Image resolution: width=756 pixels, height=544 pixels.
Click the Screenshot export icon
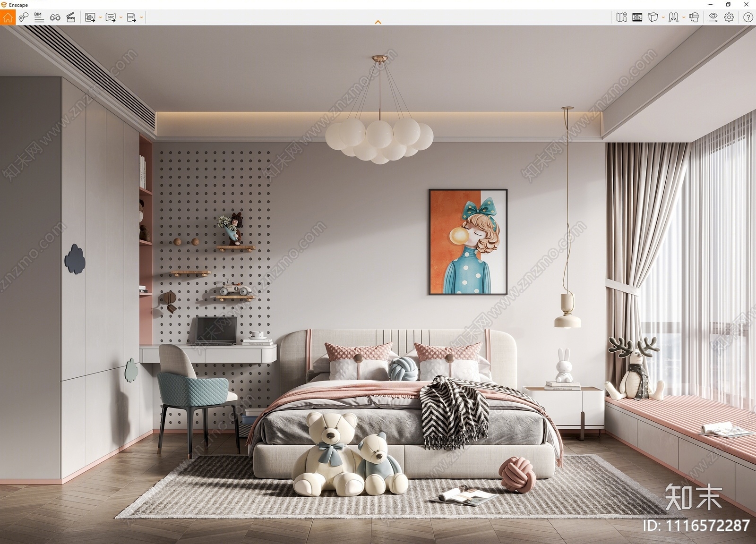90,17
